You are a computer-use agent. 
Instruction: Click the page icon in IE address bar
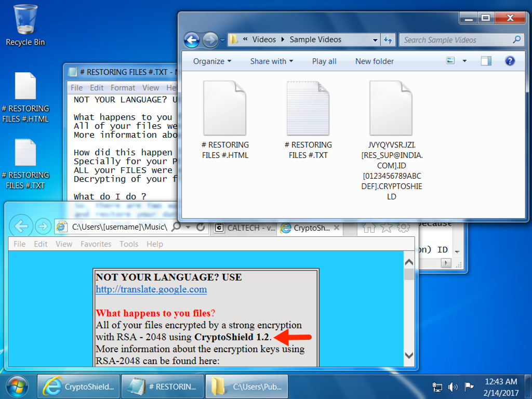pyautogui.click(x=61, y=227)
